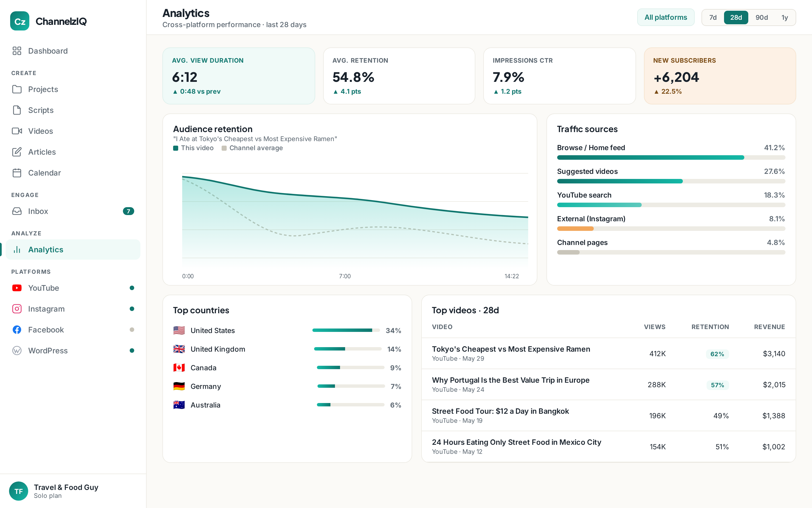Click the YouTube search progress bar

(x=671, y=205)
